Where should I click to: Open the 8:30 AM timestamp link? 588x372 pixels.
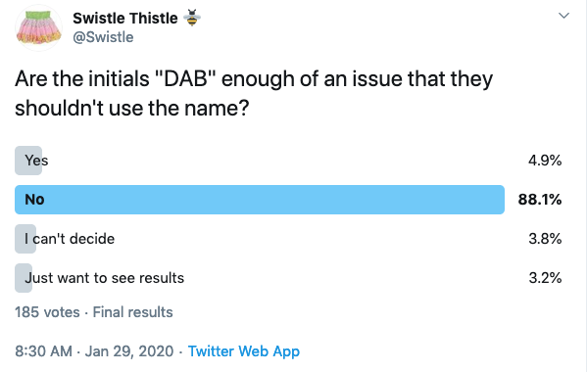pos(43,351)
